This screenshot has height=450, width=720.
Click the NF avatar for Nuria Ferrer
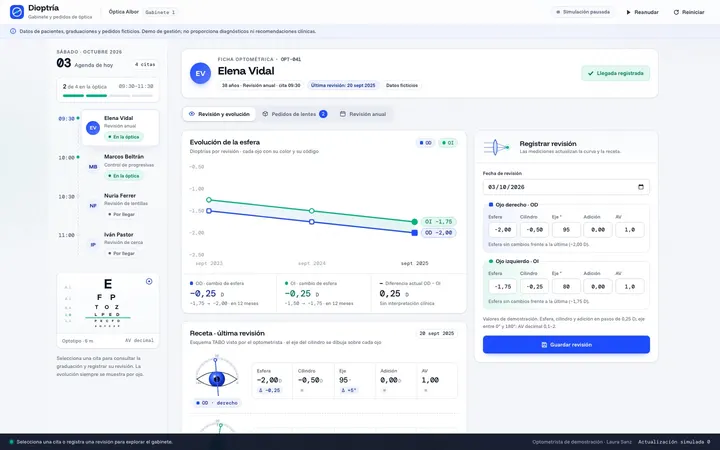pos(93,206)
